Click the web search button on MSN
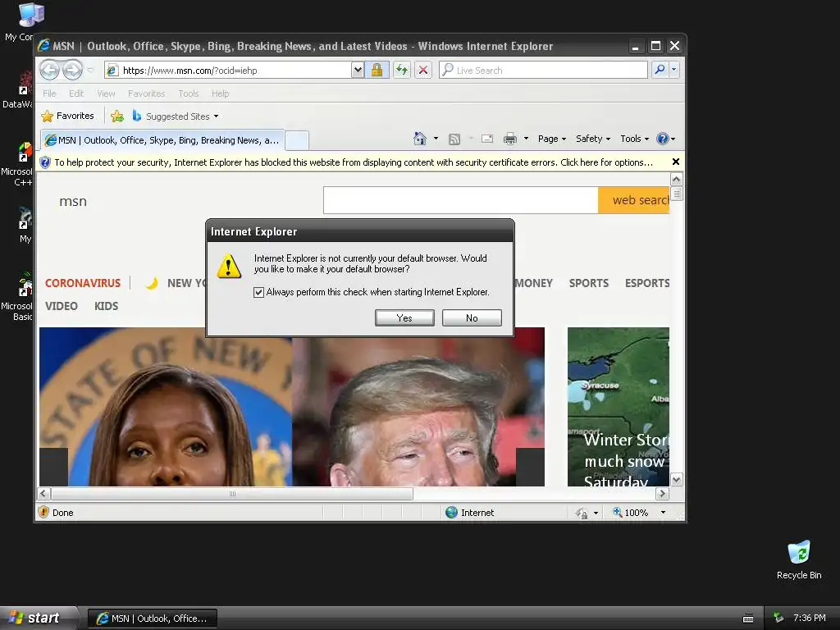This screenshot has width=840, height=630. click(x=634, y=200)
